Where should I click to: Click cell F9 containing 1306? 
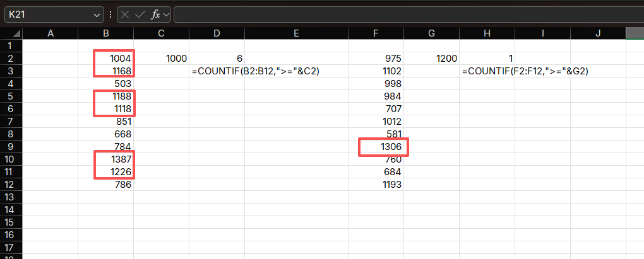376,147
